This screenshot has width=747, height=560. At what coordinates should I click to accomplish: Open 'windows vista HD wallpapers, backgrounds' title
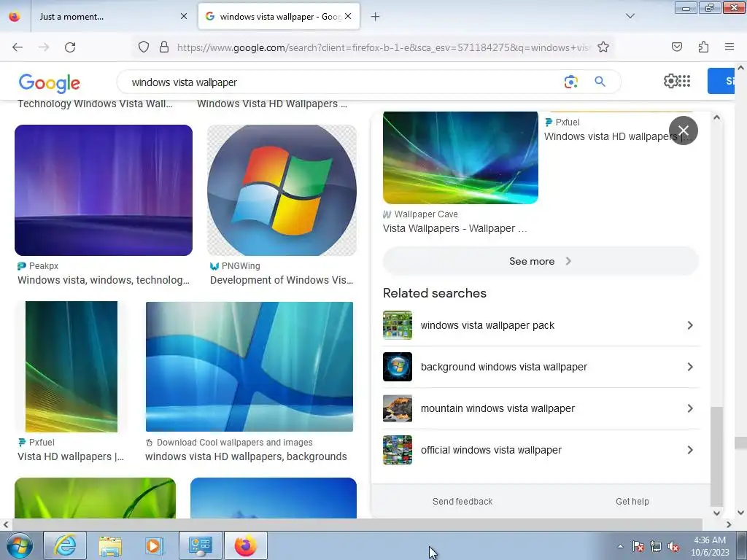[246, 456]
